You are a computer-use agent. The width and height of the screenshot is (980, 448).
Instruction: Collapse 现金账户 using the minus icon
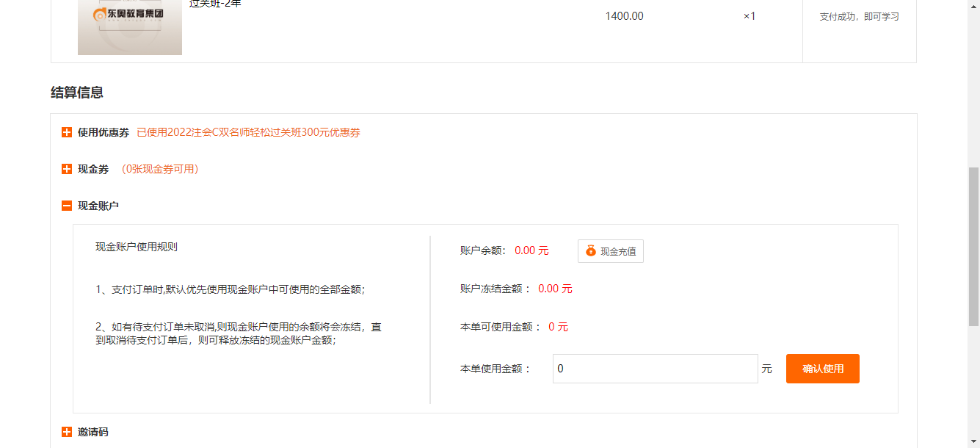coord(67,206)
